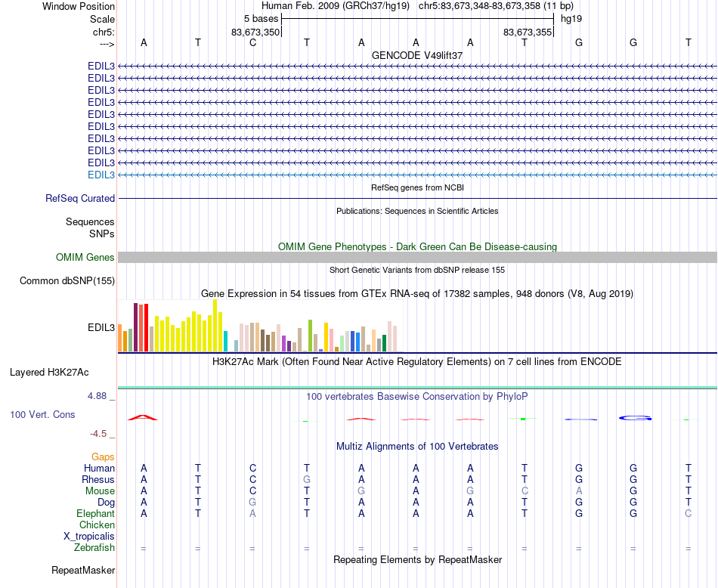This screenshot has width=718, height=588.
Task: Click the chr5: ruler label
Action: pos(104,32)
